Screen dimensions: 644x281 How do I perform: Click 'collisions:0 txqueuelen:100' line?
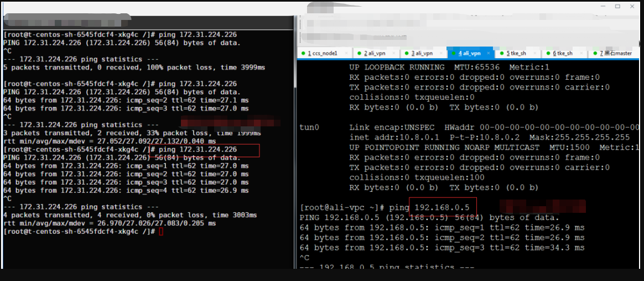click(417, 177)
